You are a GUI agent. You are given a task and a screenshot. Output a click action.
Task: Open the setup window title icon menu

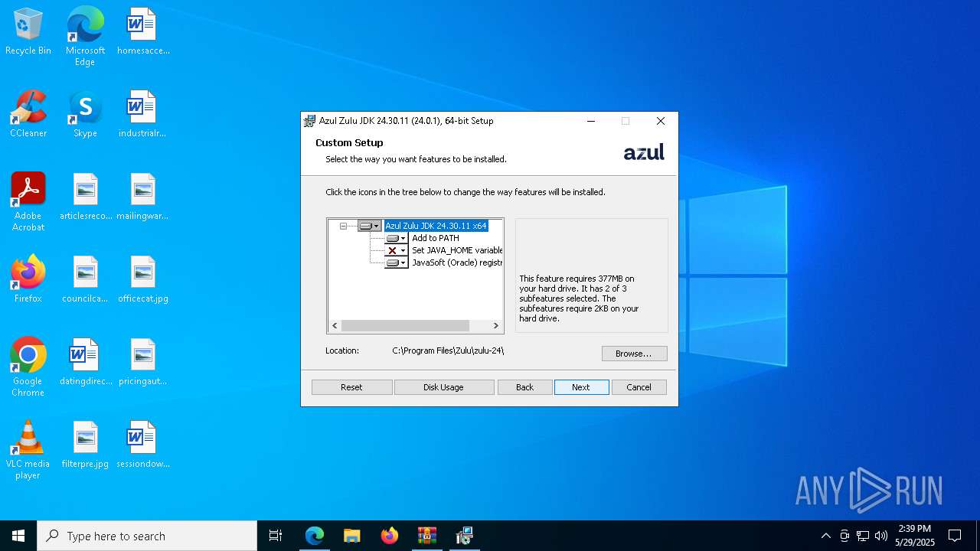(x=309, y=121)
